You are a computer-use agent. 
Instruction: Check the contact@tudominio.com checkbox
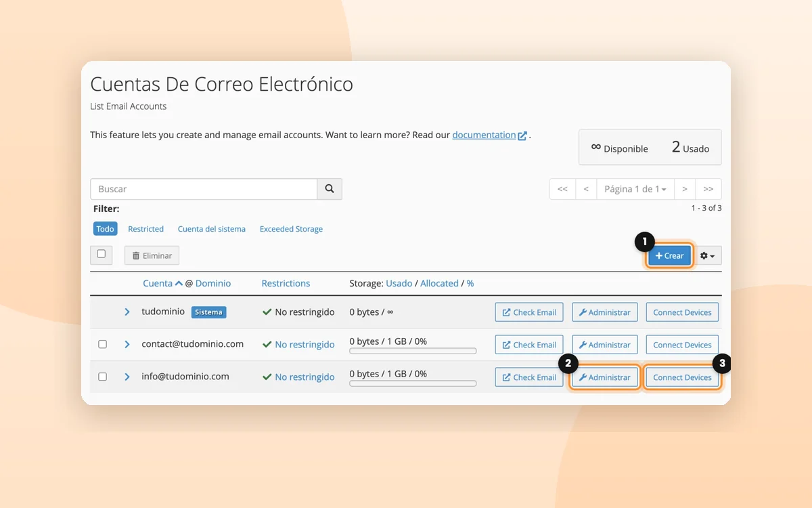click(102, 344)
